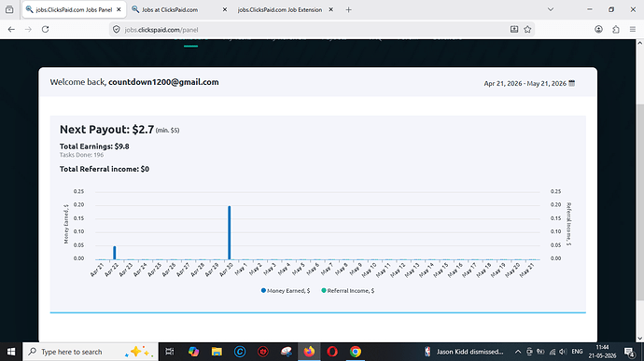Click the Type here to search box
Image resolution: width=644 pixels, height=361 pixels.
pyautogui.click(x=91, y=352)
